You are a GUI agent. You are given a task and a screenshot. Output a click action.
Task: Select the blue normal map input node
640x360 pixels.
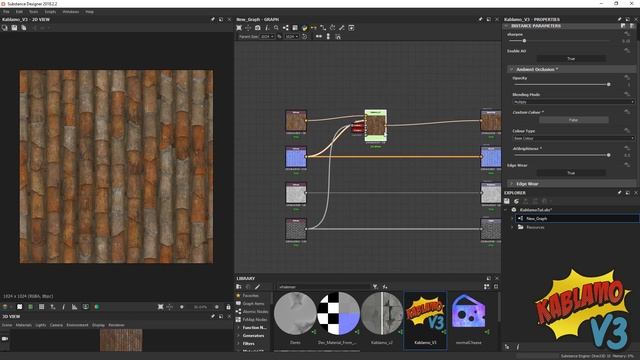pyautogui.click(x=296, y=158)
